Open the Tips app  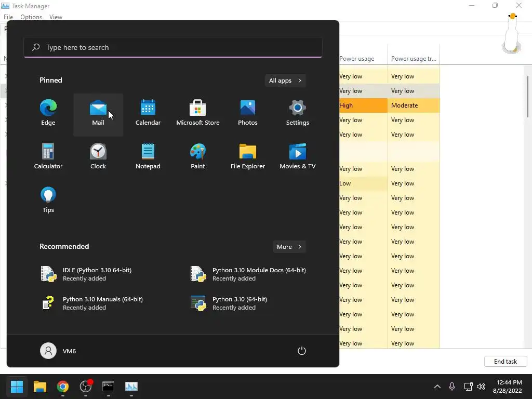(48, 201)
